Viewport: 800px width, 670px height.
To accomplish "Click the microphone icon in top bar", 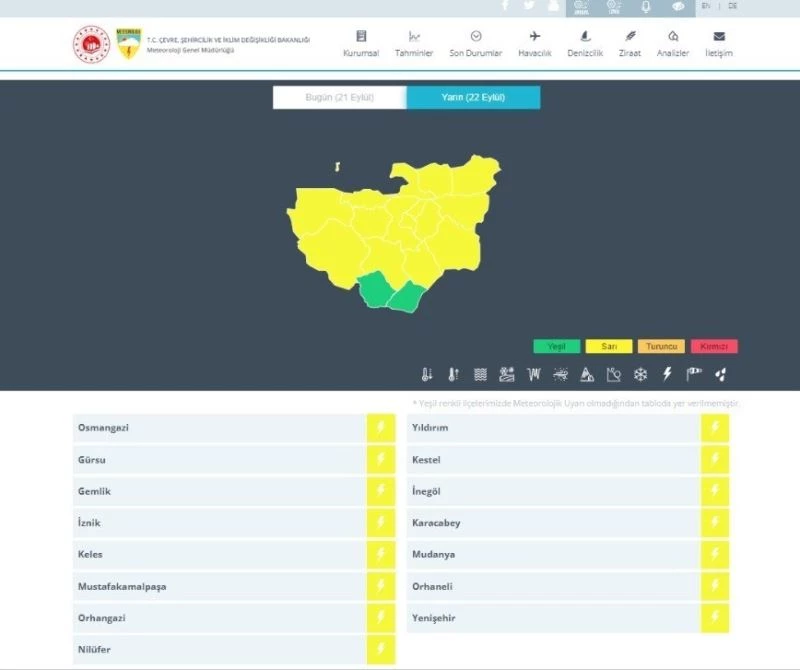I will coord(645,7).
